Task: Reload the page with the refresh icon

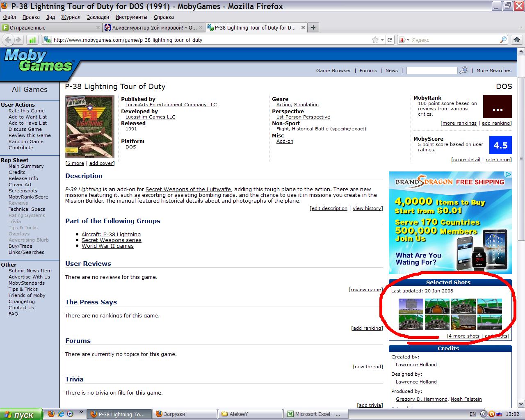Action: 390,40
